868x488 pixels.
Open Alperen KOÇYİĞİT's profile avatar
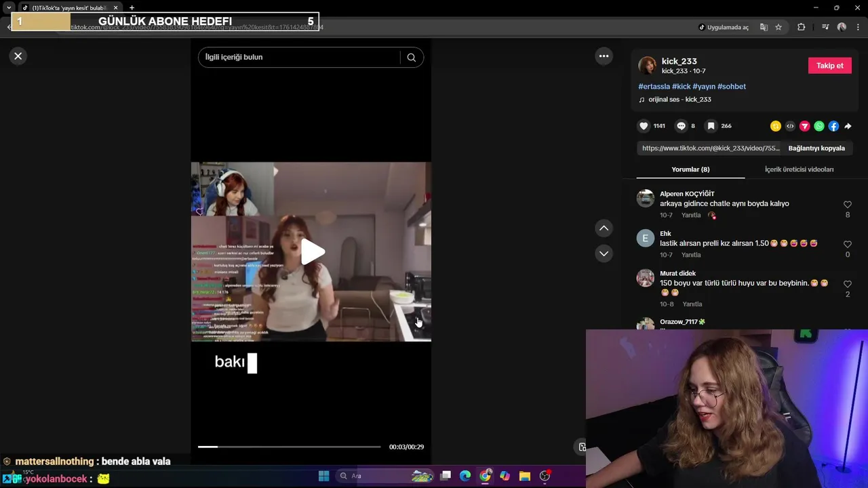pyautogui.click(x=645, y=198)
